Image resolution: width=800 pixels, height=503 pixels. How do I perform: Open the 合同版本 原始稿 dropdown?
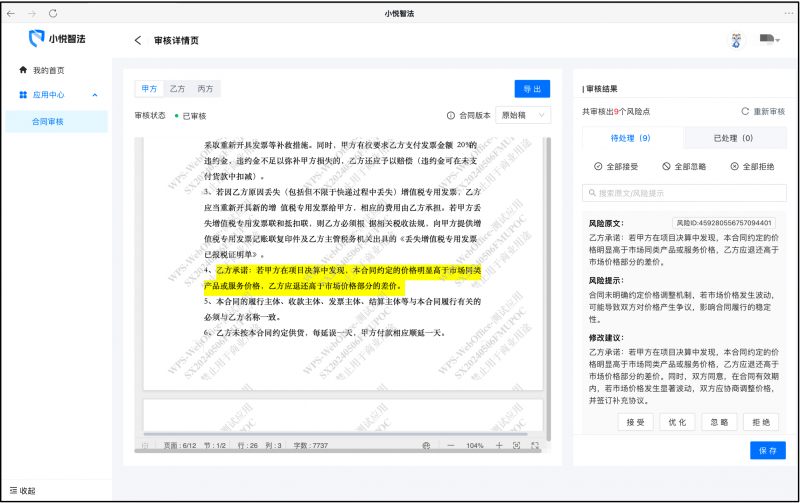[523, 115]
